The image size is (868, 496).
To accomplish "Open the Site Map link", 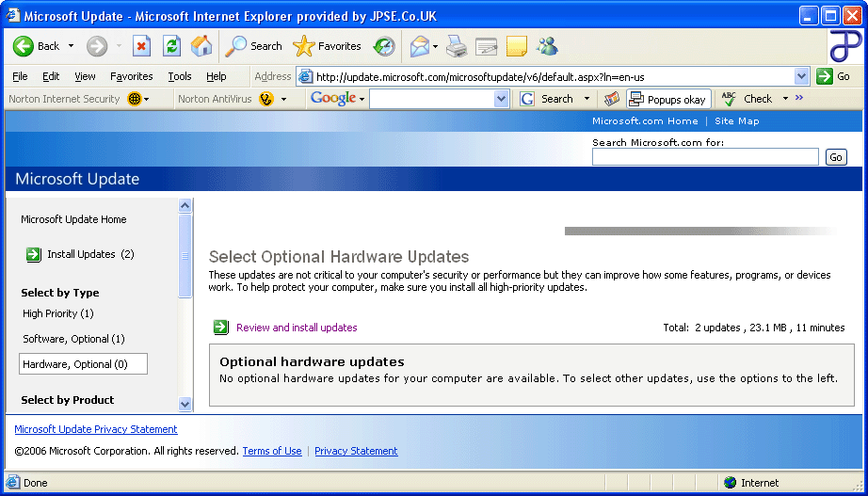I will (x=737, y=121).
